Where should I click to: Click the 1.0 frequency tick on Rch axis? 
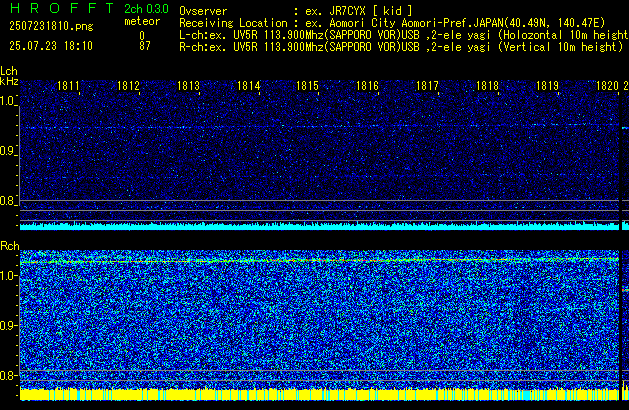(x=8, y=276)
